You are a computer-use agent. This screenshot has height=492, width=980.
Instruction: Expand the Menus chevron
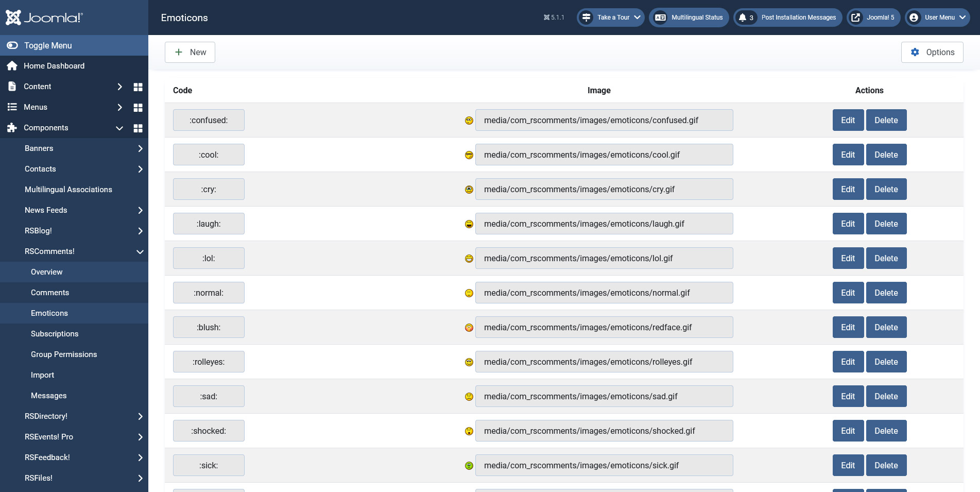(x=119, y=107)
